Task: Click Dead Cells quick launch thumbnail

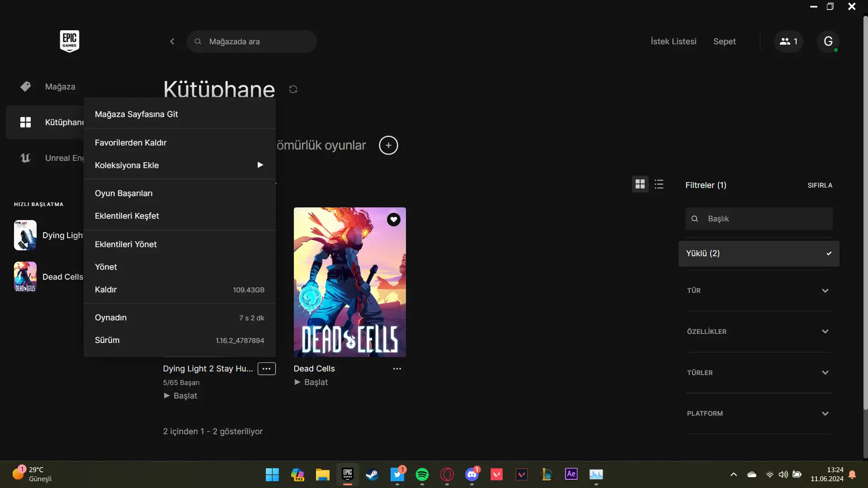Action: [25, 277]
